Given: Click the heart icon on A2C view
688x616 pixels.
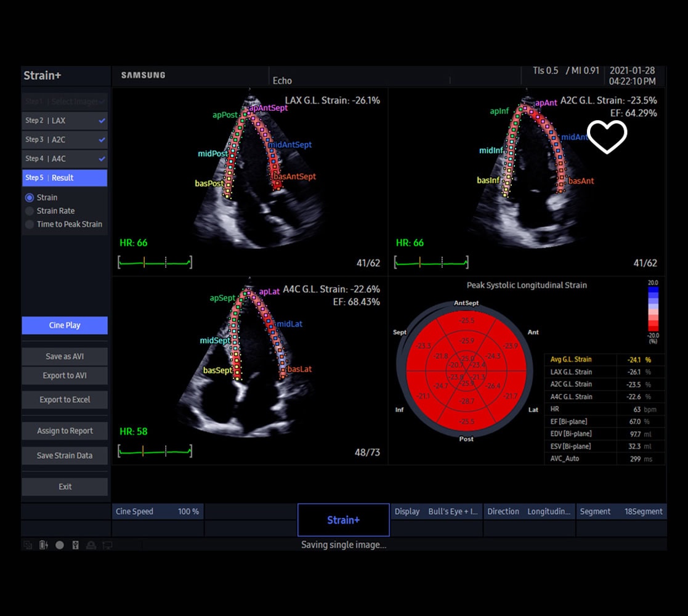Looking at the screenshot, I should [607, 136].
